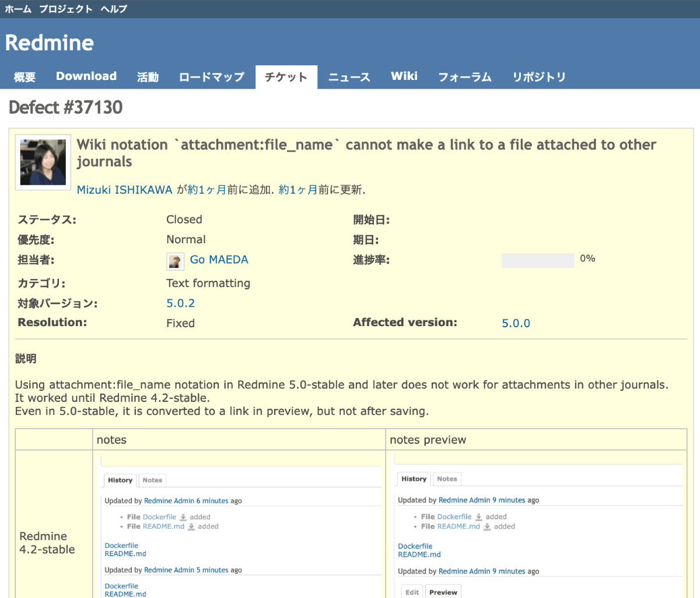This screenshot has width=700, height=598.
Task: Open affected version 5.0.0 link
Action: coord(516,323)
